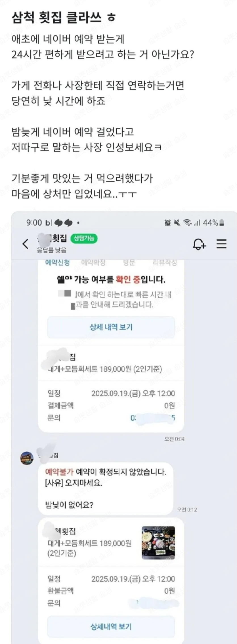Tap the green 상담가능 badge
The height and width of the screenshot is (644, 237).
pos(84,238)
